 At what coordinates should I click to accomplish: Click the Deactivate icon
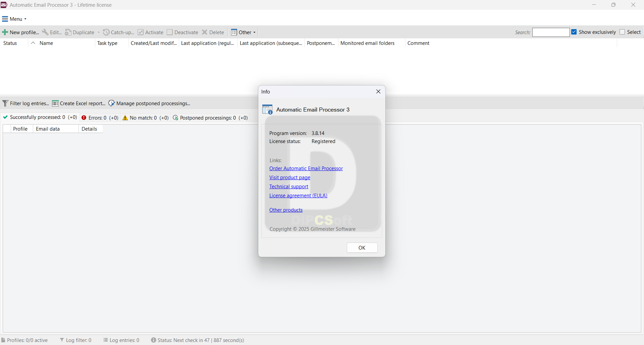pos(170,32)
